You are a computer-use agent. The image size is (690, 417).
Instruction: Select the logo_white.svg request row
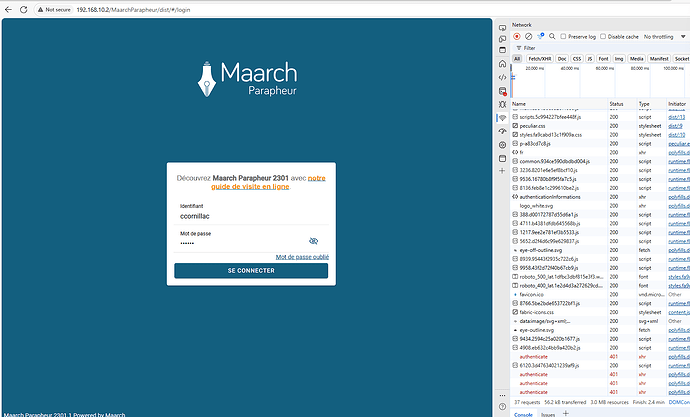point(600,205)
